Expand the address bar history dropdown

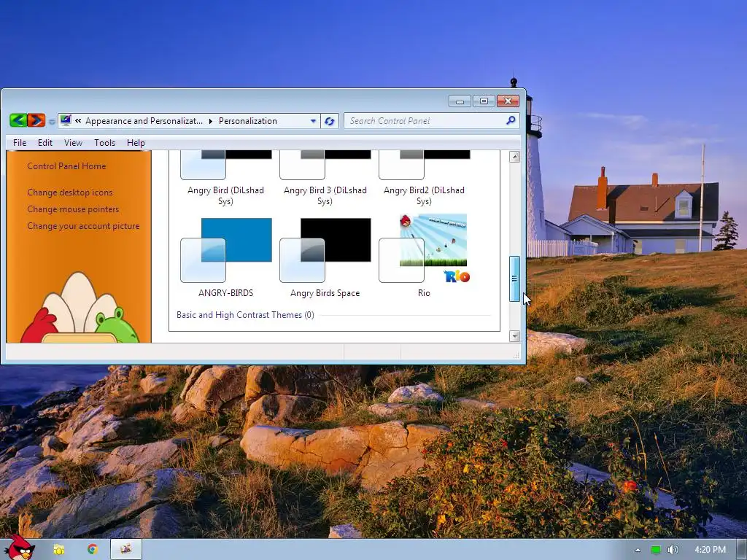[313, 121]
